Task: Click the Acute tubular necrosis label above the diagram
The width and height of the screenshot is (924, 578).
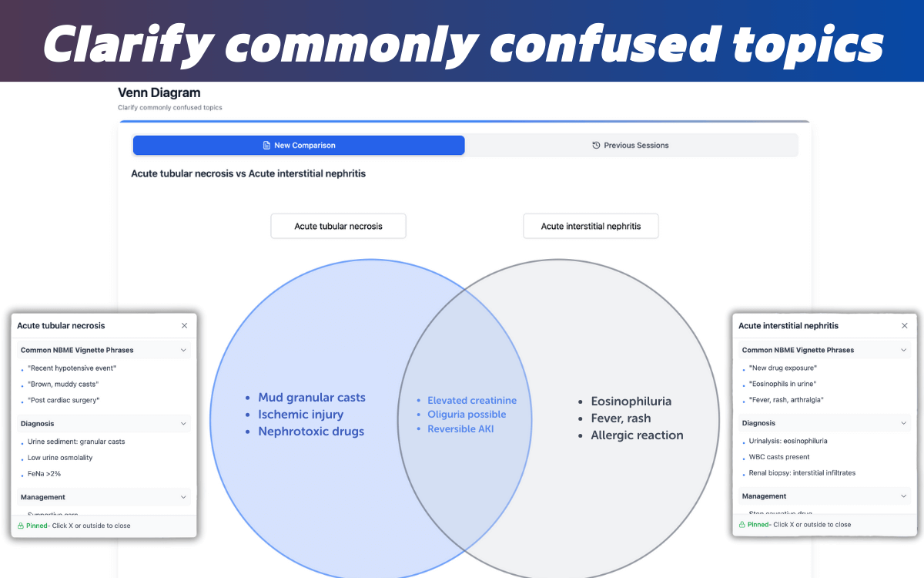Action: click(x=338, y=227)
